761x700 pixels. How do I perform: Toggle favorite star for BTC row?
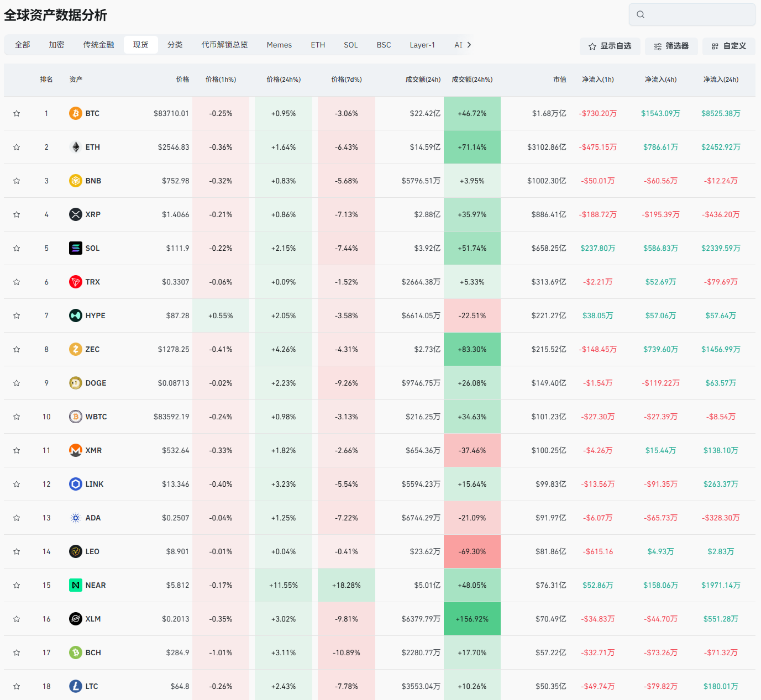[x=17, y=113]
